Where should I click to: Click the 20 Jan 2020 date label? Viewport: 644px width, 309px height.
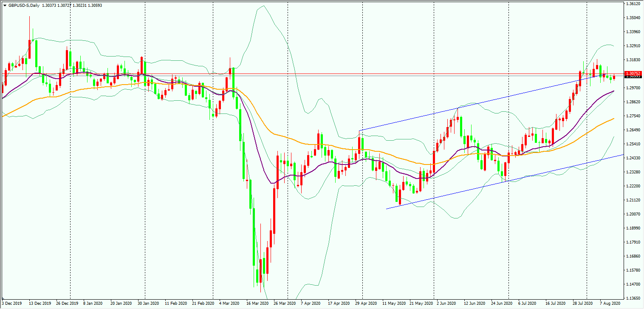coord(120,304)
